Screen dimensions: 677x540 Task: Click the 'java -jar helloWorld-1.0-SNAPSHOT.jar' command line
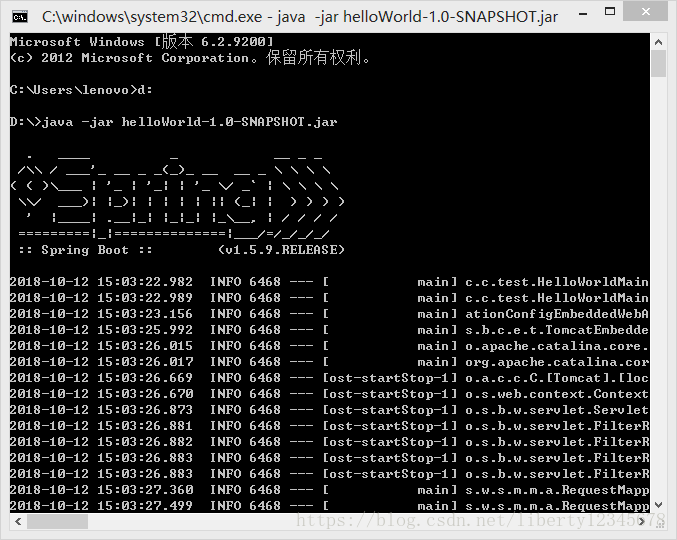[173, 122]
